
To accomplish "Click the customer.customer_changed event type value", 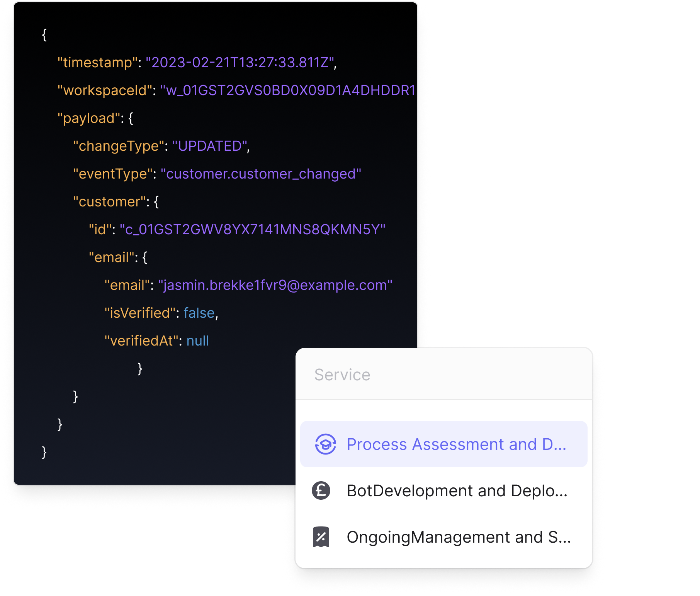I will tap(261, 174).
